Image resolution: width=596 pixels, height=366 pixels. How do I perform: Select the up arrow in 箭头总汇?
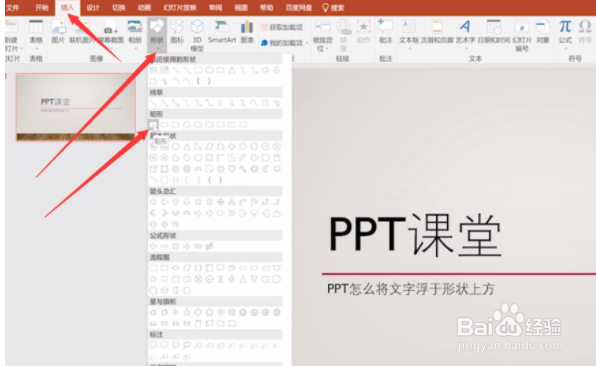(x=175, y=202)
